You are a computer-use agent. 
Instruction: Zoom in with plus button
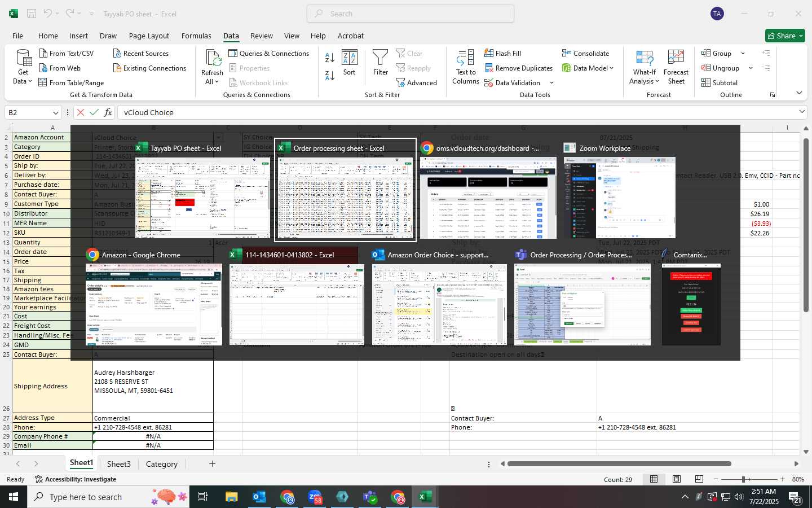[782, 479]
